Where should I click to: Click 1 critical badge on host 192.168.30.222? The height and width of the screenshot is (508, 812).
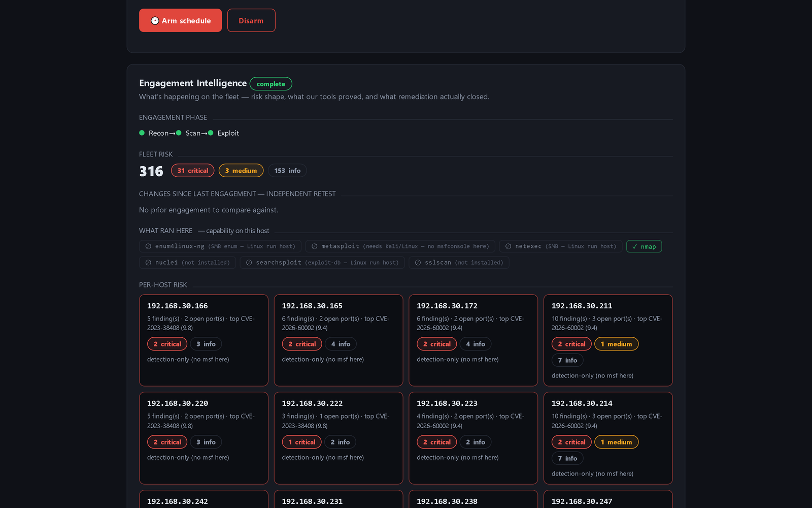pos(302,442)
